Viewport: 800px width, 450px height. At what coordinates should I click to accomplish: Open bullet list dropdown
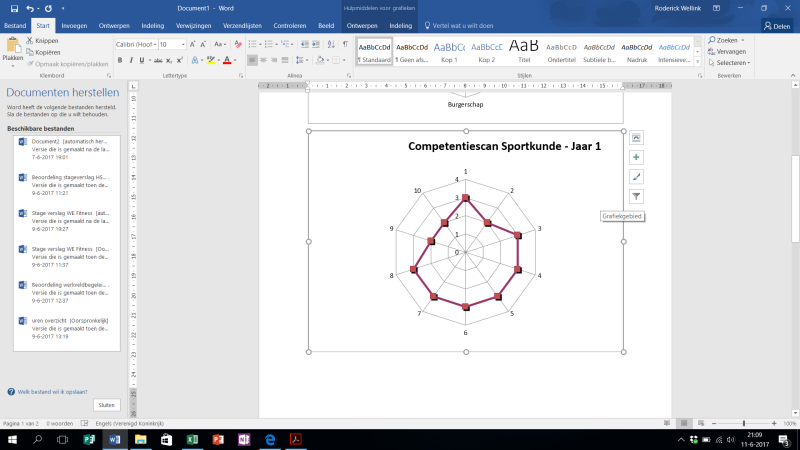pos(260,44)
